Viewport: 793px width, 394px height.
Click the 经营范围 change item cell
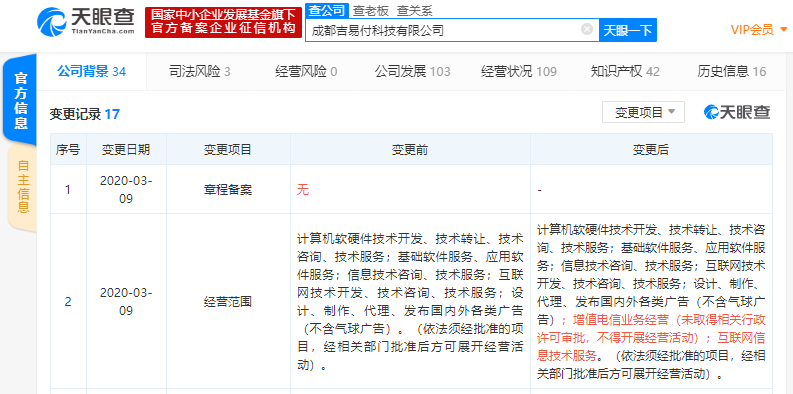click(x=228, y=302)
